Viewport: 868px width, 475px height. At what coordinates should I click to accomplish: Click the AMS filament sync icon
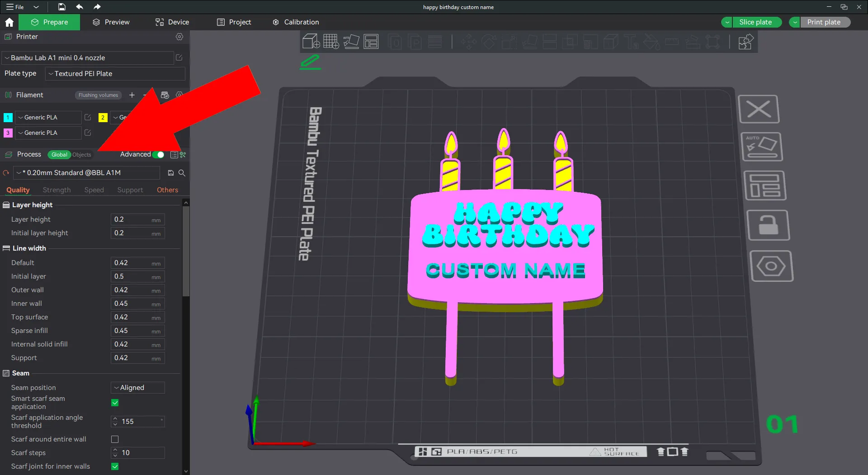165,95
